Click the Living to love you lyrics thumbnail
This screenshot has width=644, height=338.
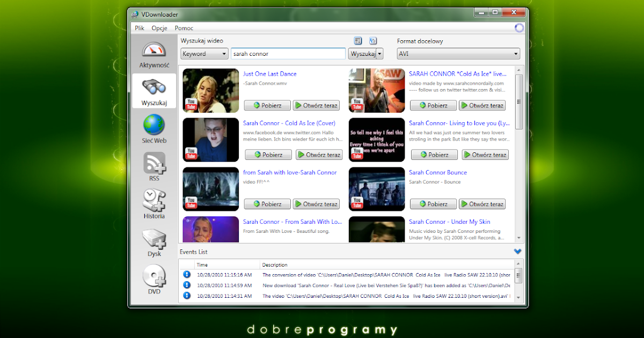(377, 139)
